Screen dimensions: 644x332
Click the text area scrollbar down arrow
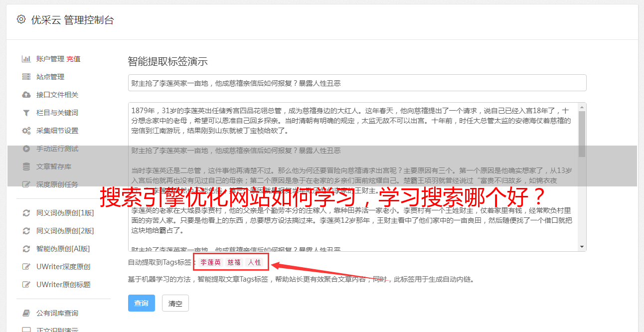(x=582, y=247)
